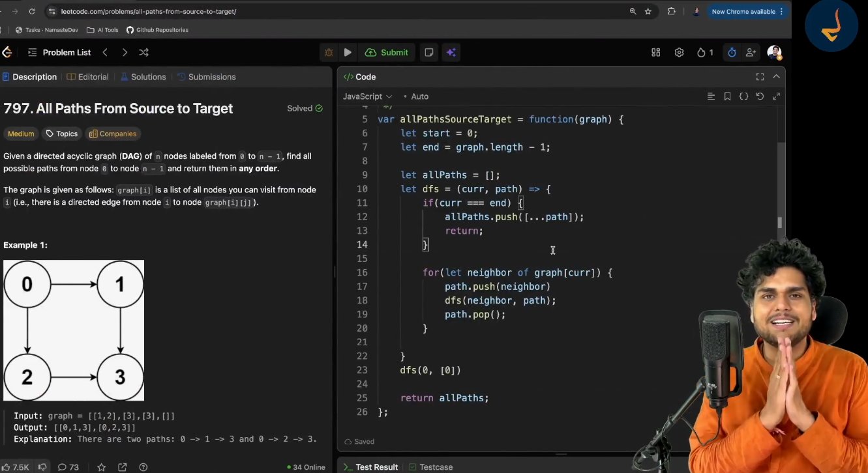Click the Run code play icon

[x=348, y=53]
